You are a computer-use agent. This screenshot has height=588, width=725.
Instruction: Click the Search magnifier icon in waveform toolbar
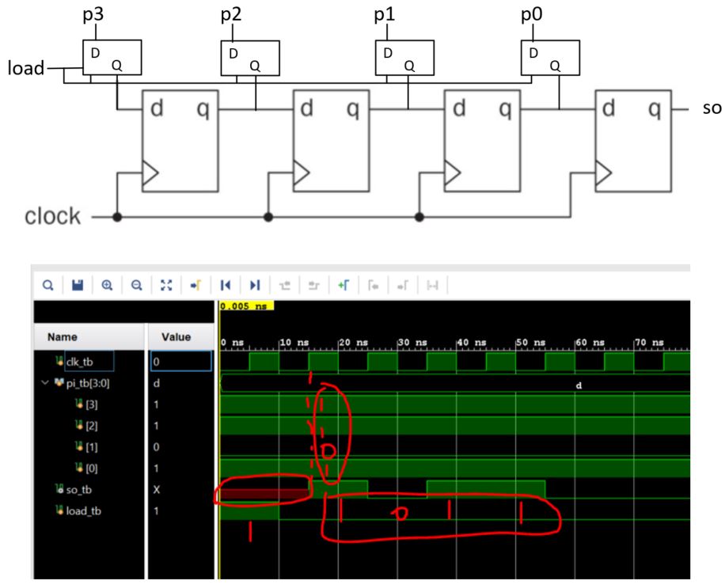coord(48,284)
